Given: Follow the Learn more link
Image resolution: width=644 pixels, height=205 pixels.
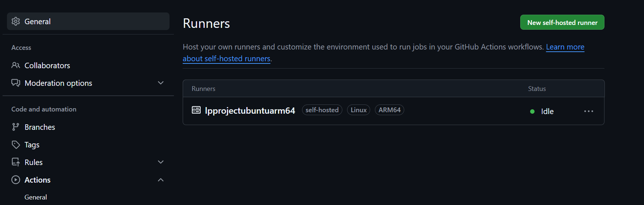Looking at the screenshot, I should (565, 47).
